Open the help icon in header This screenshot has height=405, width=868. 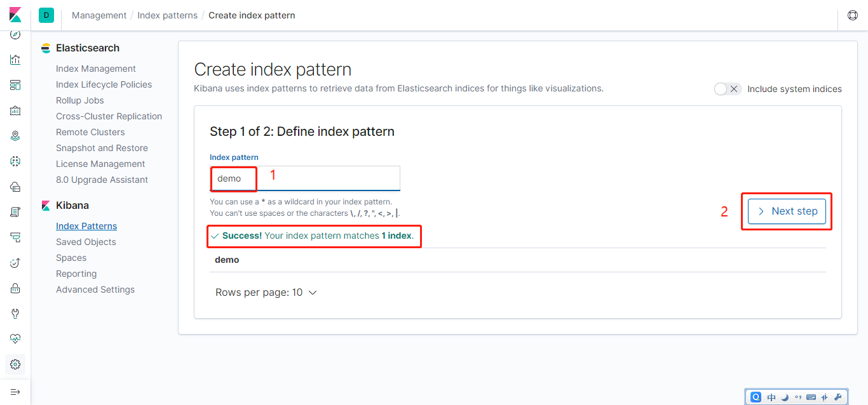(x=853, y=15)
